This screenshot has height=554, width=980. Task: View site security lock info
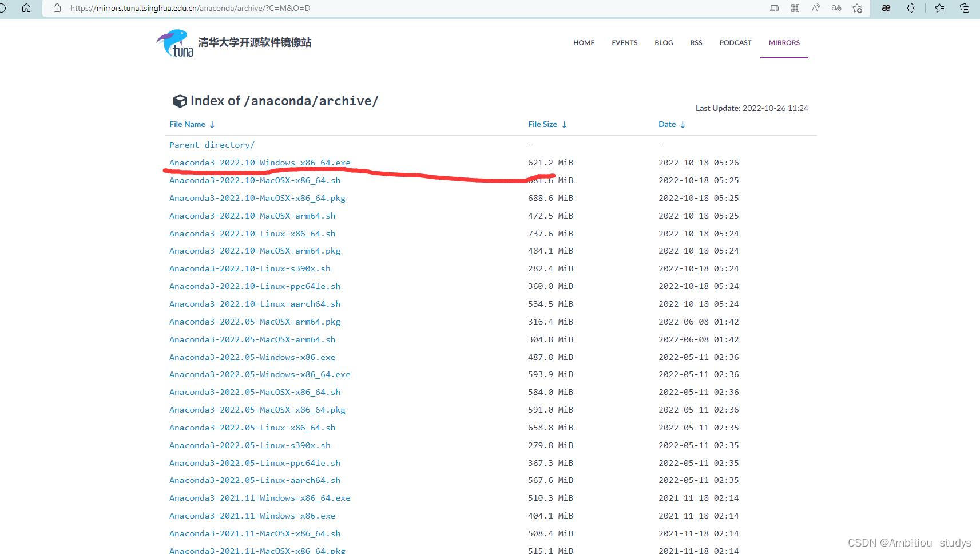[x=57, y=8]
